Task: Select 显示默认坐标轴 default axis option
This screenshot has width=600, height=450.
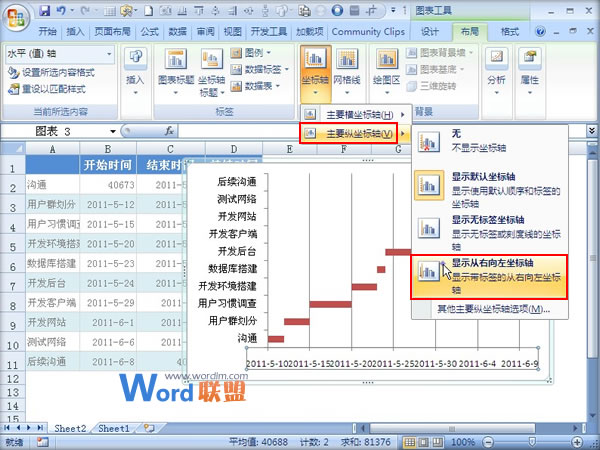Action: coord(489,189)
